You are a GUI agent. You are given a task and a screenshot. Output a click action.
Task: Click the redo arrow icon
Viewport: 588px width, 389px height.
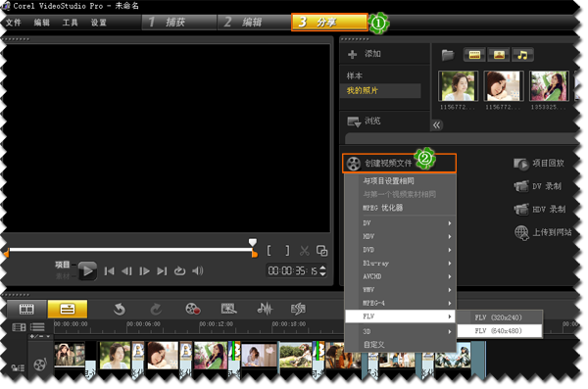[x=156, y=310]
